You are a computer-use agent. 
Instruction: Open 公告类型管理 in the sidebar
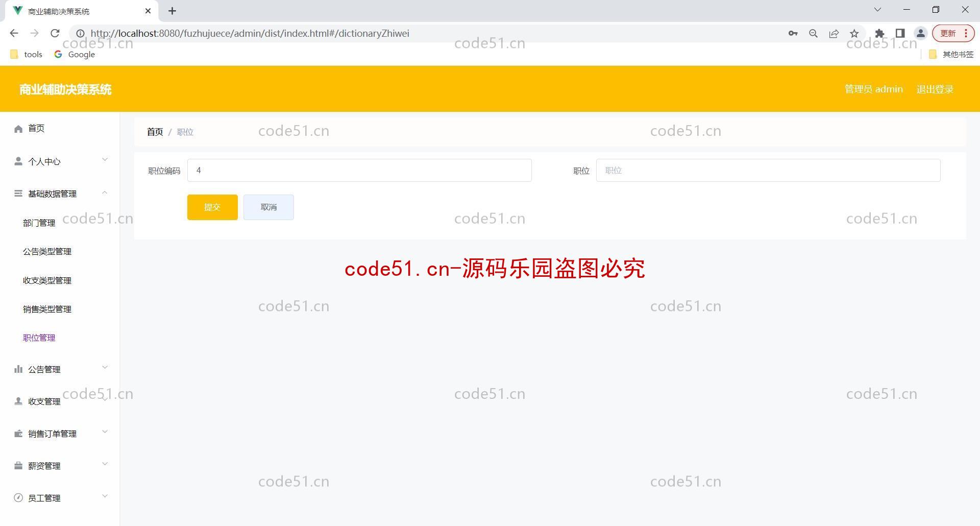(47, 251)
